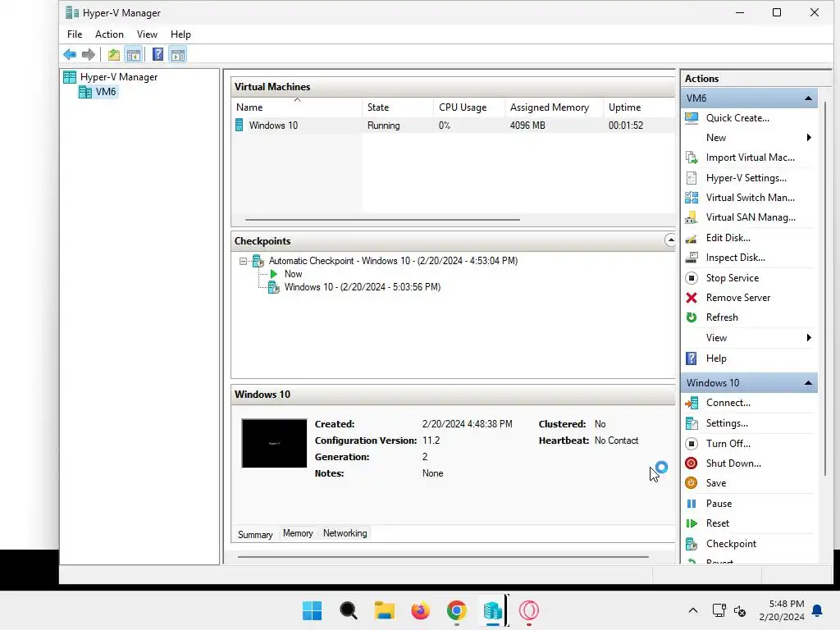840x630 pixels.
Task: Open the File menu
Action: pos(75,34)
